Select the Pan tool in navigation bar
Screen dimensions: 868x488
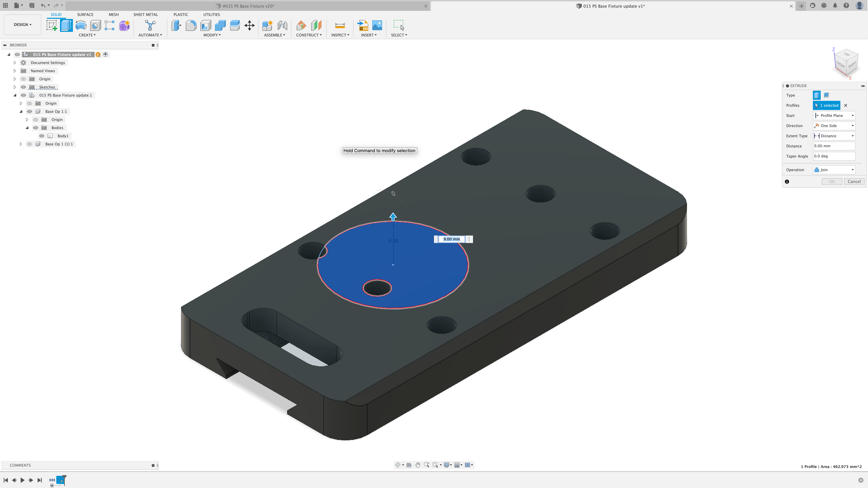point(418,465)
